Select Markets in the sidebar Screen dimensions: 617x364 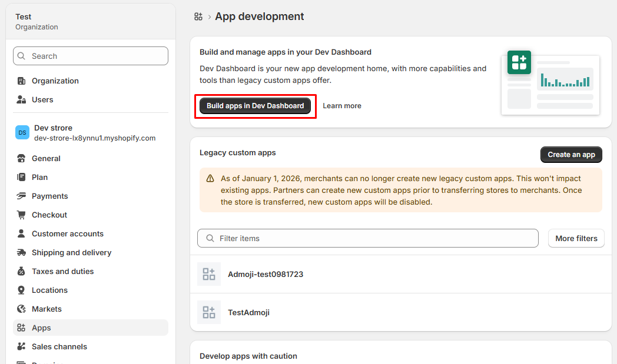[x=91, y=309]
